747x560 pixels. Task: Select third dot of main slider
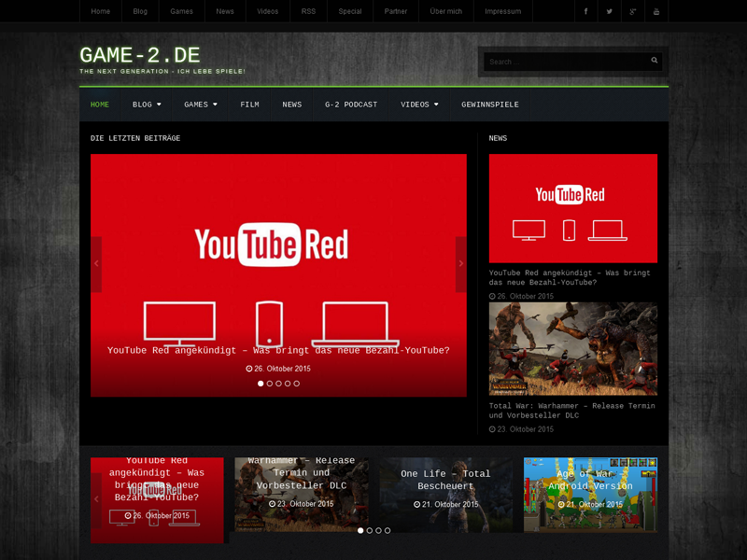point(278,384)
